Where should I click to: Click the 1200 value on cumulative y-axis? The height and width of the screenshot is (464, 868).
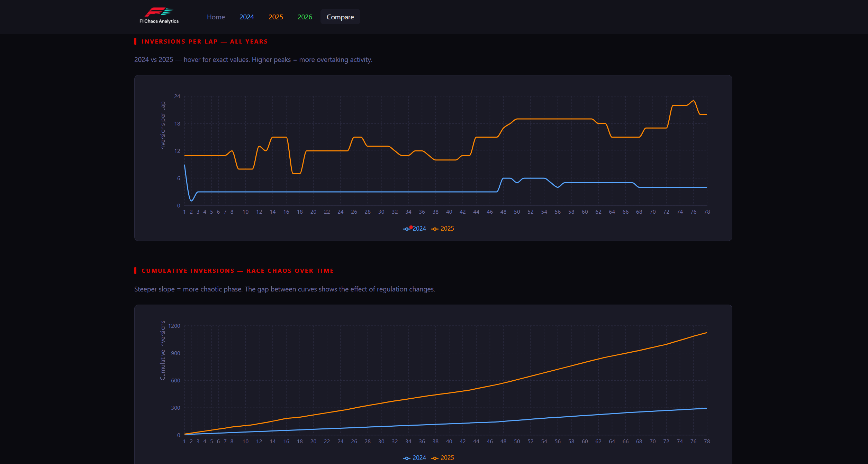[174, 326]
